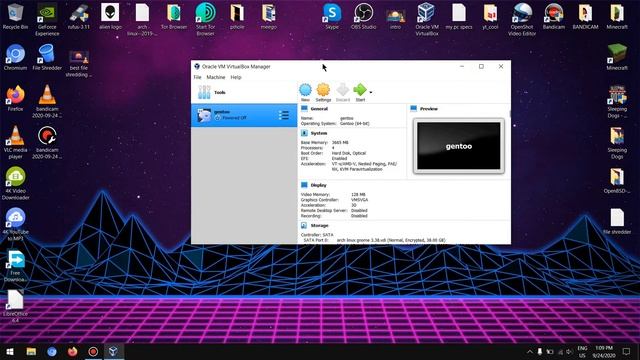Select the OBS Studio desktop shortcut
This screenshot has height=360, width=640.
tap(363, 17)
